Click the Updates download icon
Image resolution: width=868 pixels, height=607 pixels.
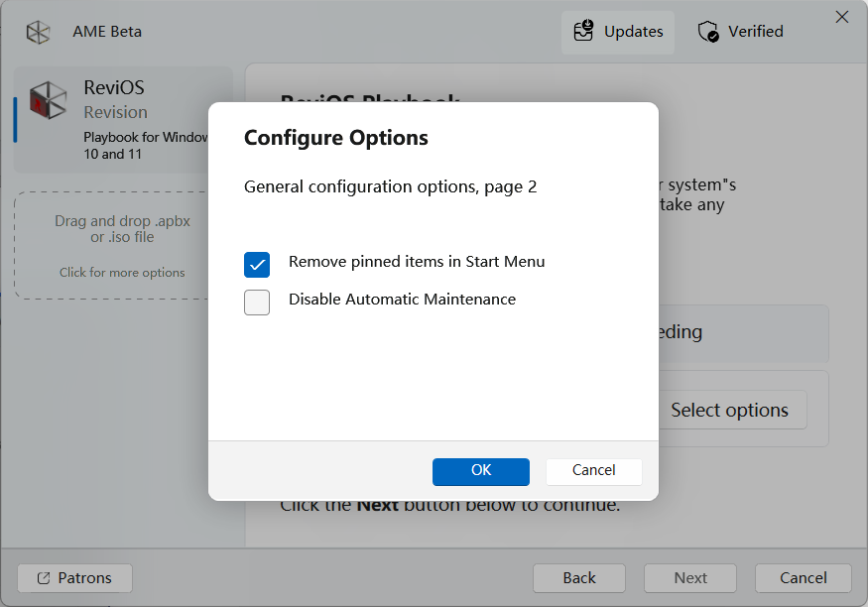[x=584, y=32]
